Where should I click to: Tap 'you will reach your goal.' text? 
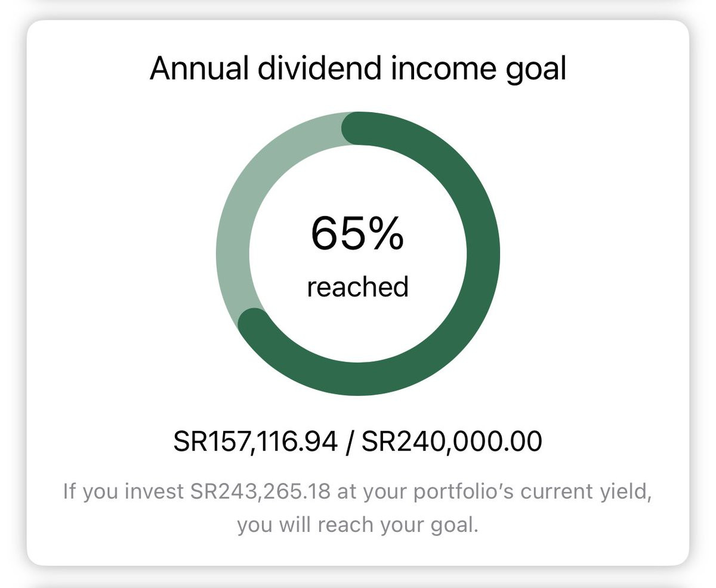pos(357,526)
